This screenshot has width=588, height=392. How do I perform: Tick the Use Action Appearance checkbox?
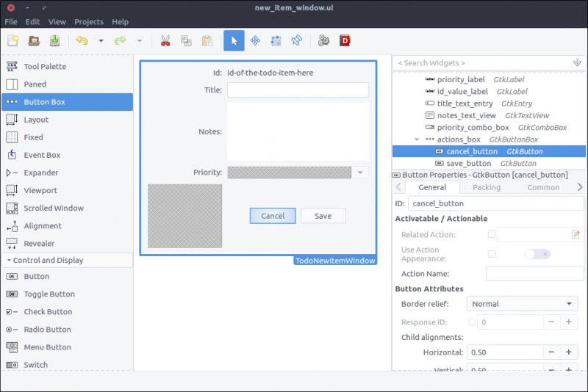[492, 254]
